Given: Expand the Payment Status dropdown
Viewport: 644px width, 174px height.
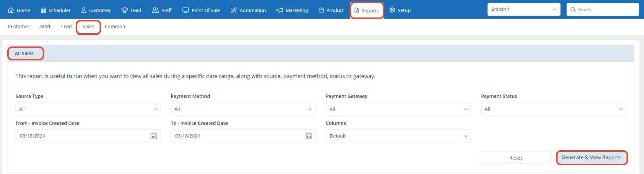Looking at the screenshot, I should [x=553, y=109].
